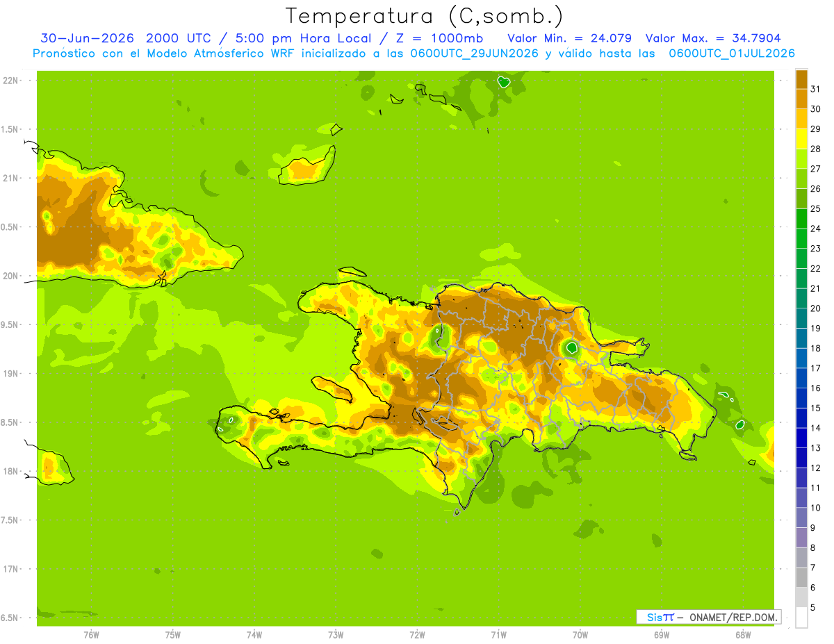Click the "28" value on color scale
834x644 pixels.
coord(816,149)
